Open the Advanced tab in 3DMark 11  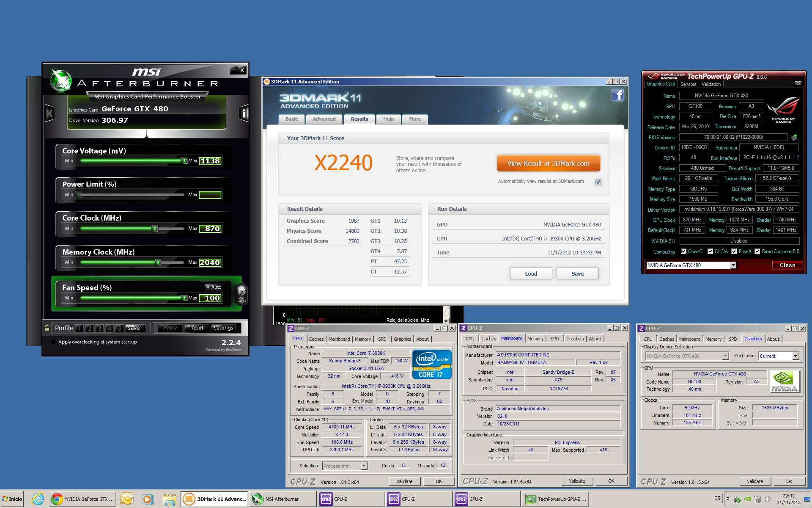point(324,119)
